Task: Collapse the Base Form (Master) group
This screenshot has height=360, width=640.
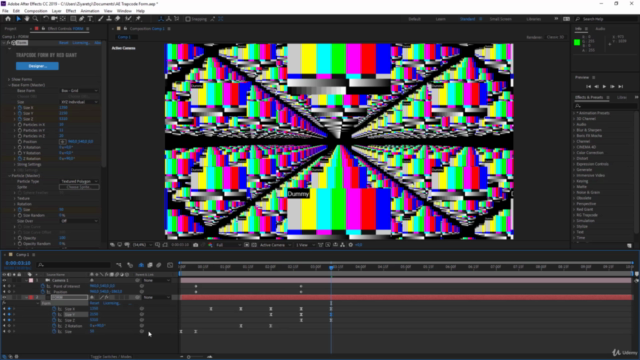Action: (x=9, y=85)
